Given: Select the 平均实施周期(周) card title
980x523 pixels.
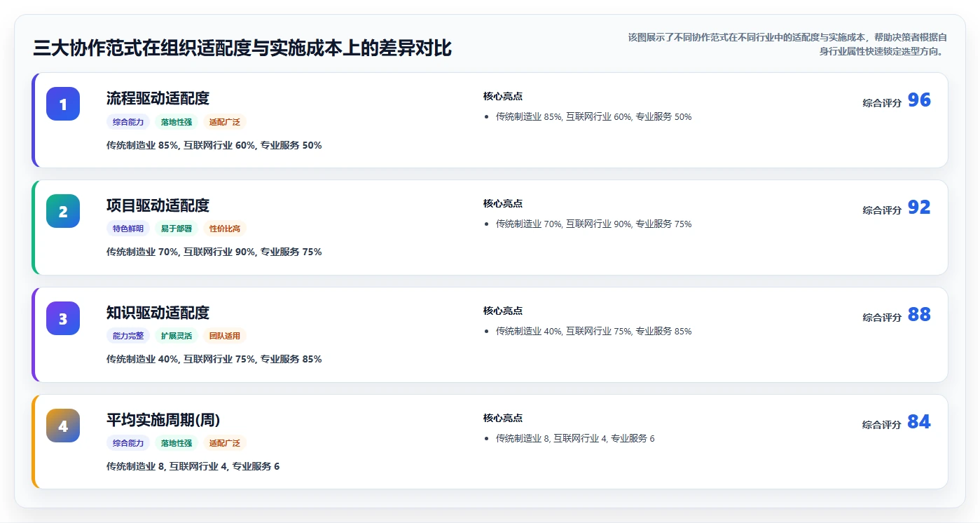Looking at the screenshot, I should [163, 420].
